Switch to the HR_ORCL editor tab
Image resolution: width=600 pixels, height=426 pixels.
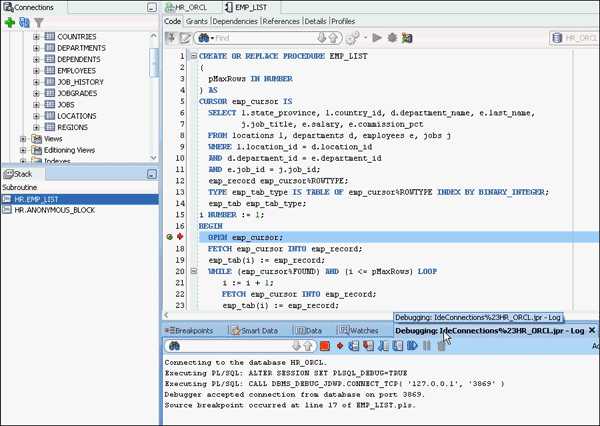[187, 7]
